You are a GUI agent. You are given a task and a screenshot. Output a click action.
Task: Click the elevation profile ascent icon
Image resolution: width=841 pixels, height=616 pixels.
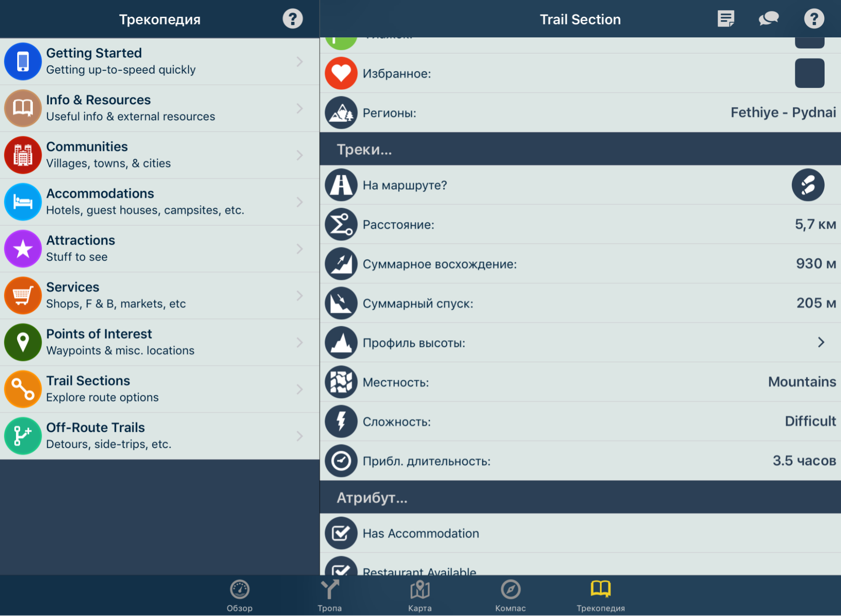click(340, 264)
